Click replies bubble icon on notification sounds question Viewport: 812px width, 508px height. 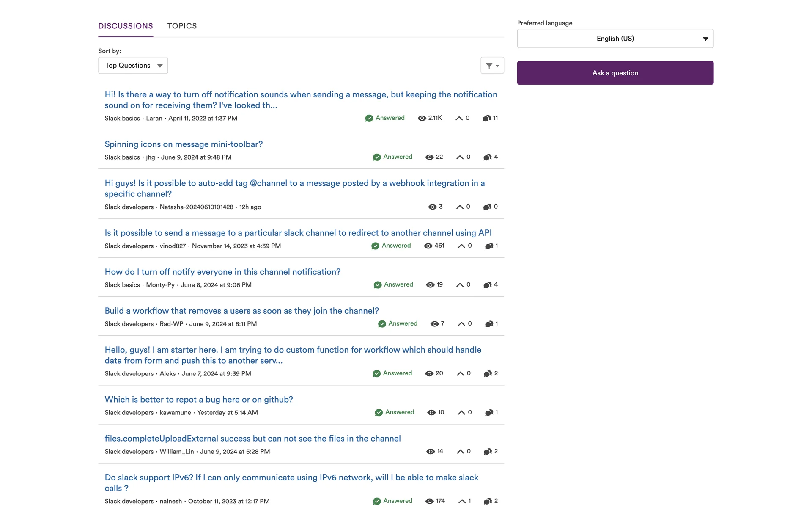tap(486, 118)
